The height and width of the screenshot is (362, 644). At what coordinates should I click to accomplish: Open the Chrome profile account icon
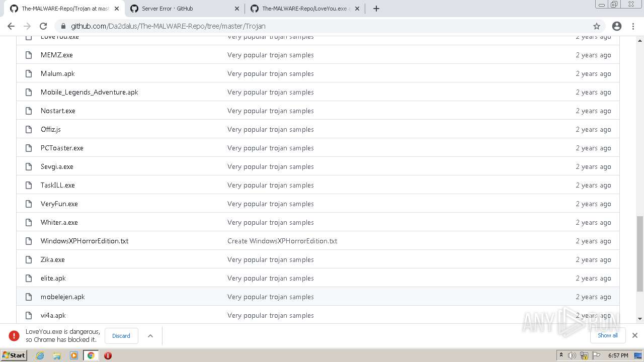click(x=617, y=26)
